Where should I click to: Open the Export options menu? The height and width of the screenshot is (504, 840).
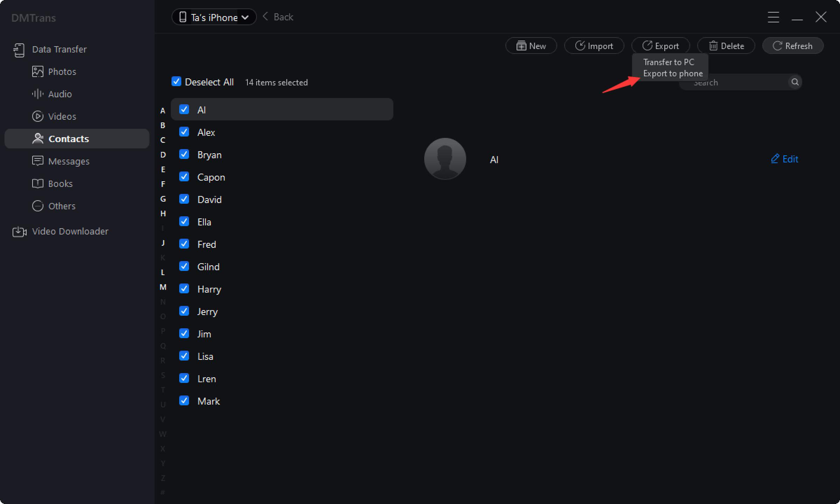pos(660,45)
